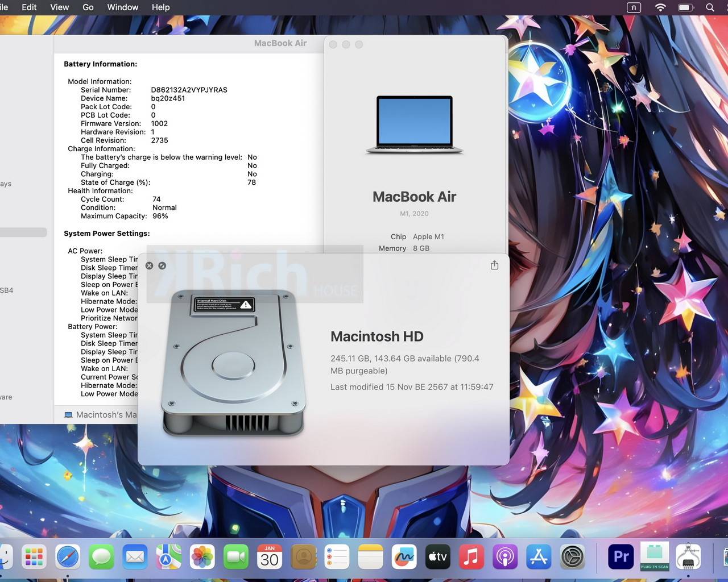728x582 pixels.
Task: Open Spotlight search magnifier
Action: pyautogui.click(x=710, y=7)
